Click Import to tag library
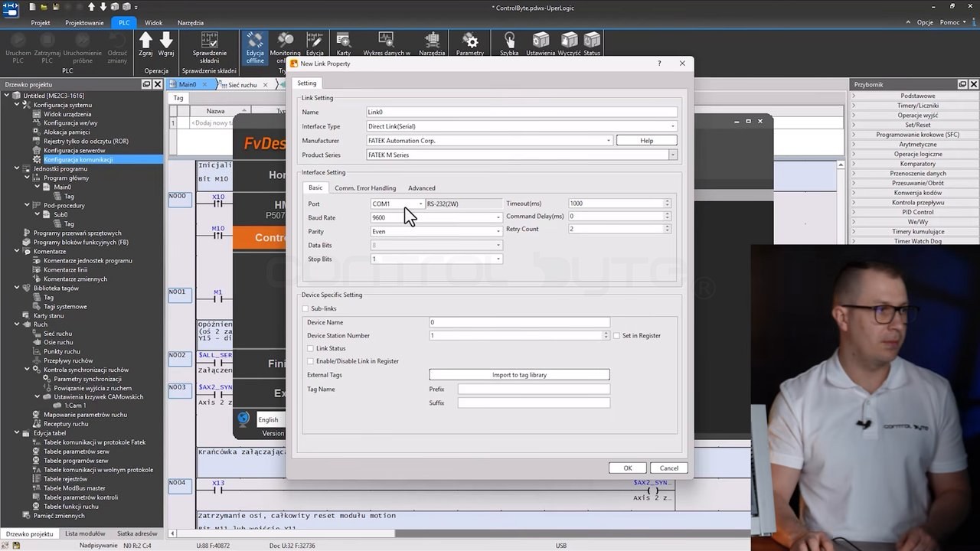The image size is (980, 551). tap(519, 375)
